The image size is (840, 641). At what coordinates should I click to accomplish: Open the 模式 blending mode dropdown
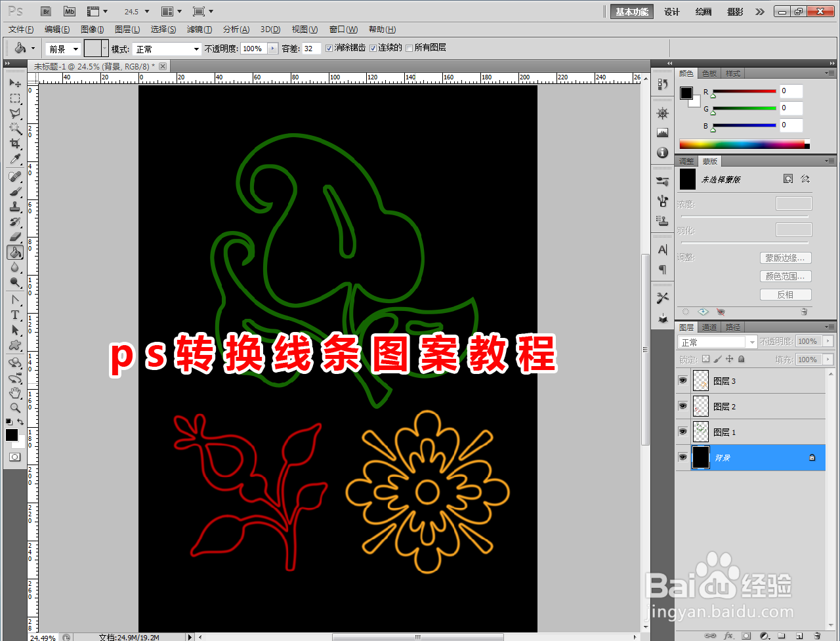[167, 49]
